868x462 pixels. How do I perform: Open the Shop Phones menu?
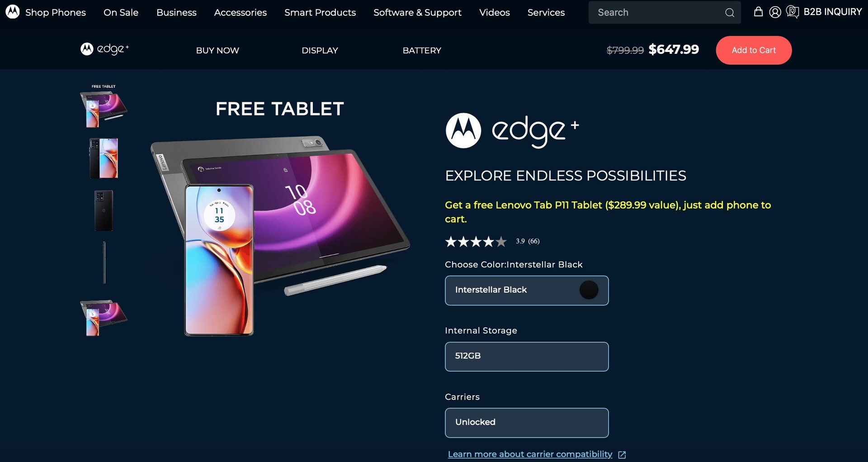56,13
